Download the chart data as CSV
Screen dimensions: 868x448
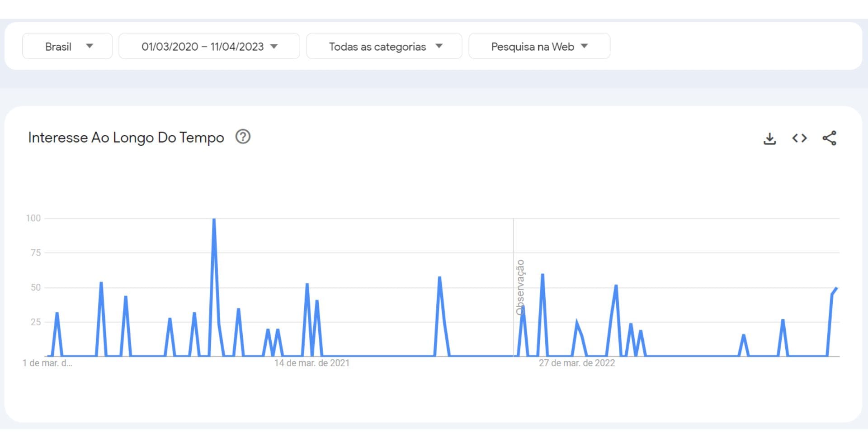(769, 138)
